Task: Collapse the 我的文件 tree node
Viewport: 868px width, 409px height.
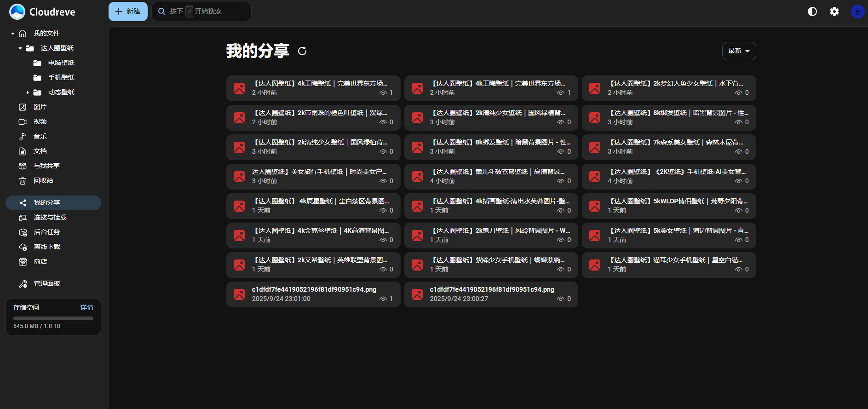Action: [x=13, y=34]
